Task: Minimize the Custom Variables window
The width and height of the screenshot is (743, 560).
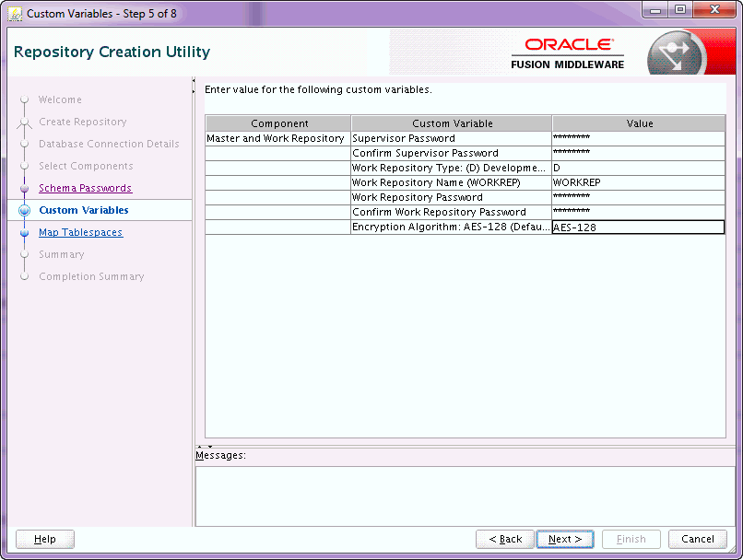Action: pos(655,10)
